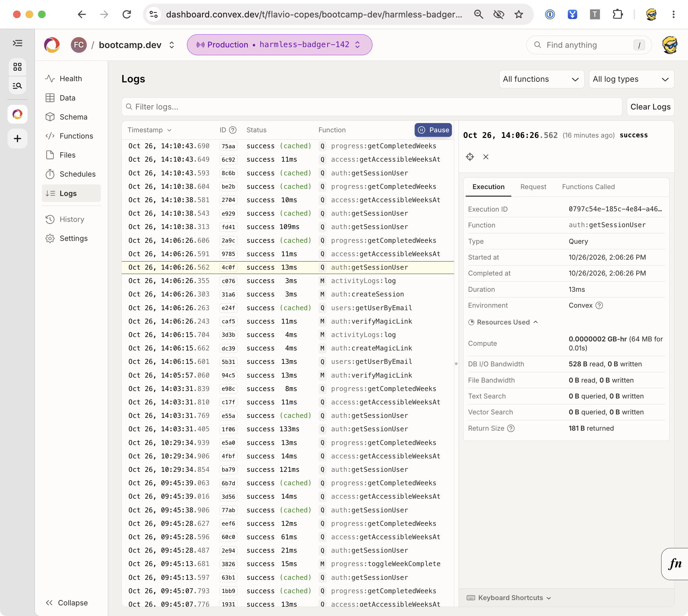Pause the live log stream

pos(433,130)
